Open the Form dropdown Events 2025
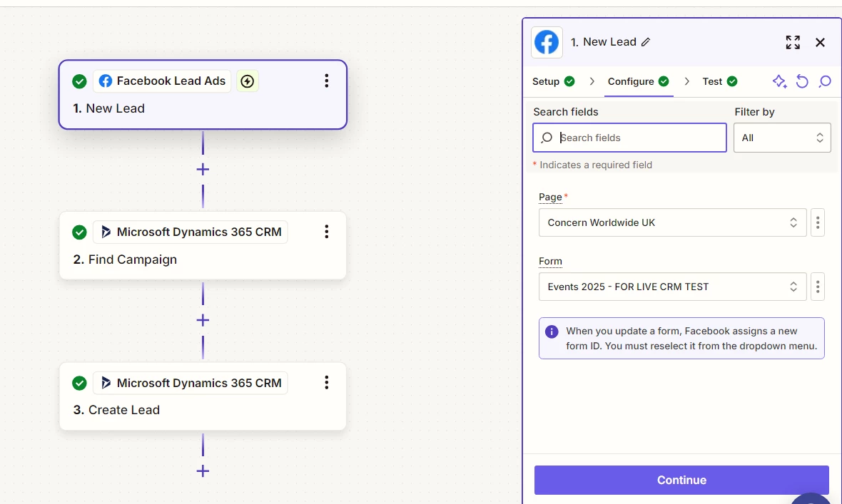This screenshot has width=842, height=504. coord(672,287)
